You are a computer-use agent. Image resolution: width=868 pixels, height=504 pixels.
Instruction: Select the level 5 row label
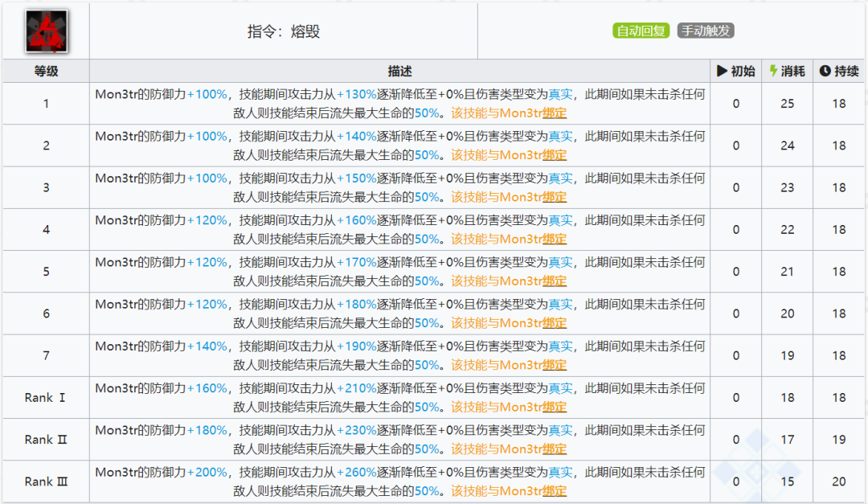(x=45, y=271)
